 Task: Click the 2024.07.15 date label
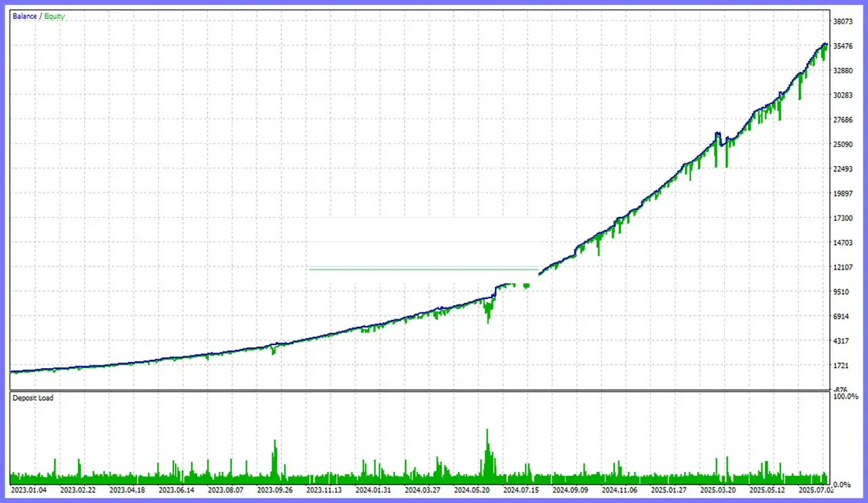[x=521, y=489]
